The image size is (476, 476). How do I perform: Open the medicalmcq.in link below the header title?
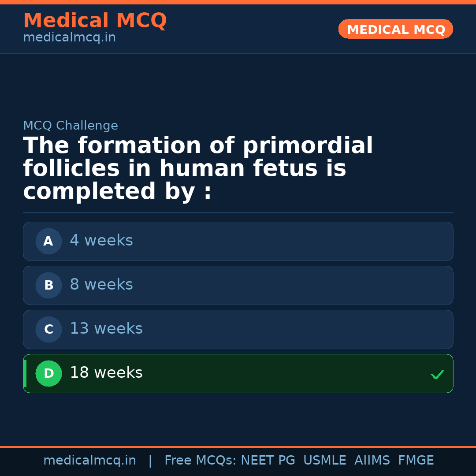pos(69,37)
